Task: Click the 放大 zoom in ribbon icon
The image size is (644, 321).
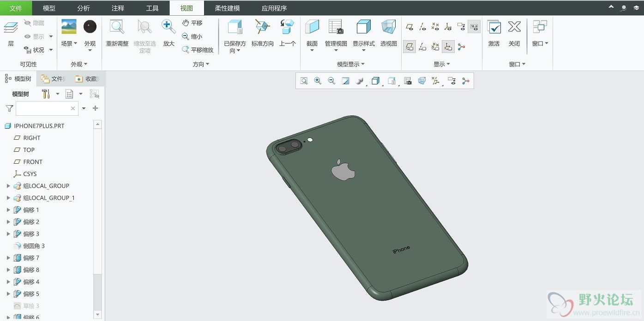Action: click(x=169, y=27)
